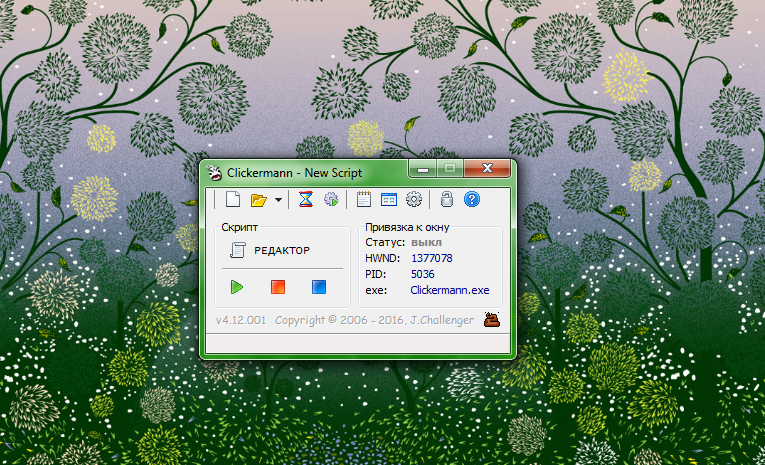This screenshot has width=765, height=465.
Task: Create a new script with blank page icon
Action: 233,200
